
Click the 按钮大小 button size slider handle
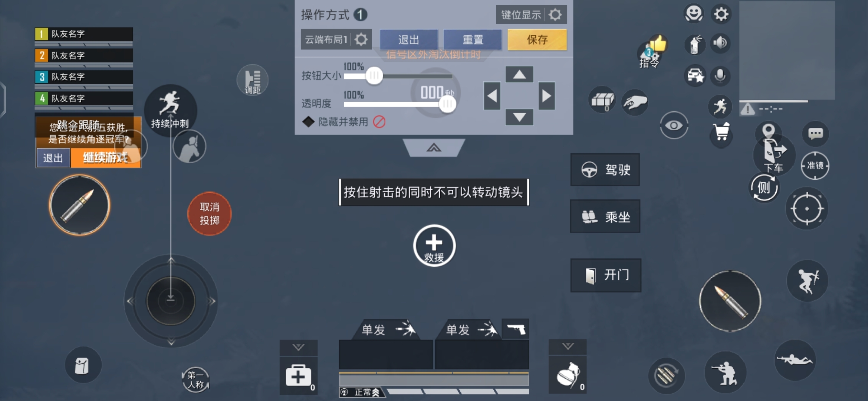(x=374, y=76)
